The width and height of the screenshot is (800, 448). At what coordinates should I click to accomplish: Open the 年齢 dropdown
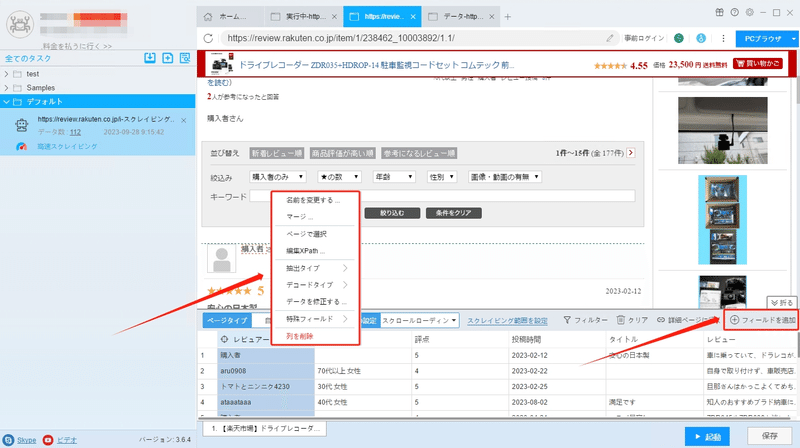[394, 177]
